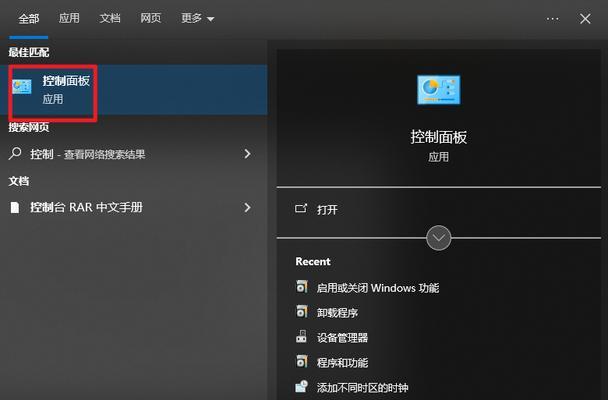Switch to the 应用 tab
This screenshot has width=608, height=400.
point(69,18)
